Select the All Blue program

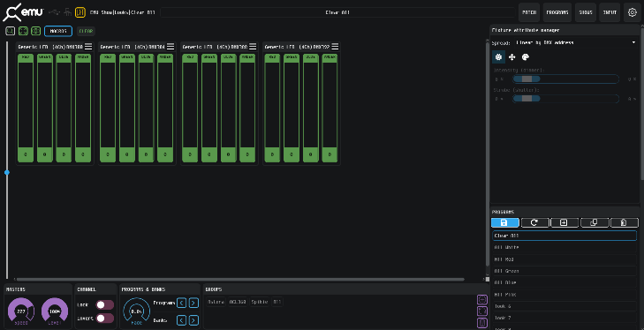click(x=564, y=283)
